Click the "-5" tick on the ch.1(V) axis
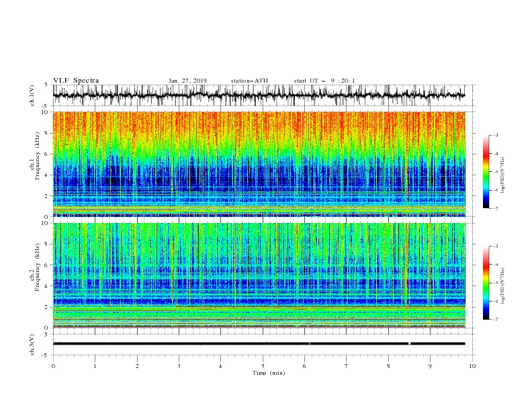Screen dimensions: 532x411 pyautogui.click(x=46, y=106)
